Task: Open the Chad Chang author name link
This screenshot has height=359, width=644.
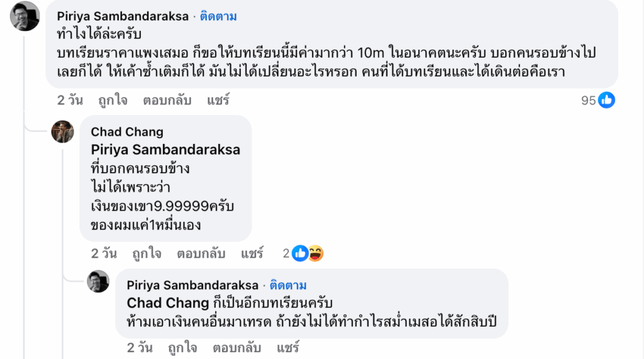Action: pyautogui.click(x=127, y=132)
